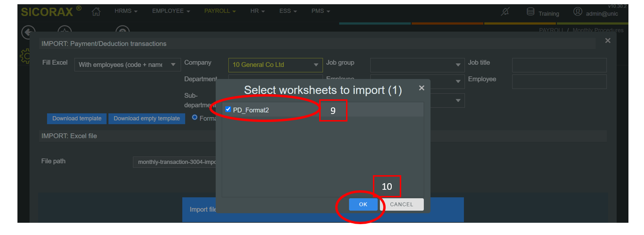Viewport: 644px width, 235px height.
Task: Click the settings gear icon on left
Action: click(24, 56)
